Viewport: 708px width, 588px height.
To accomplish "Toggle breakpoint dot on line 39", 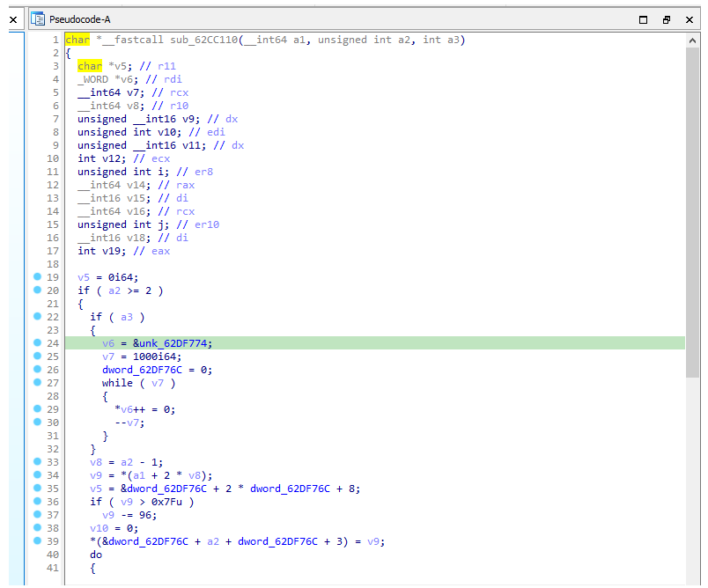I will click(x=38, y=540).
